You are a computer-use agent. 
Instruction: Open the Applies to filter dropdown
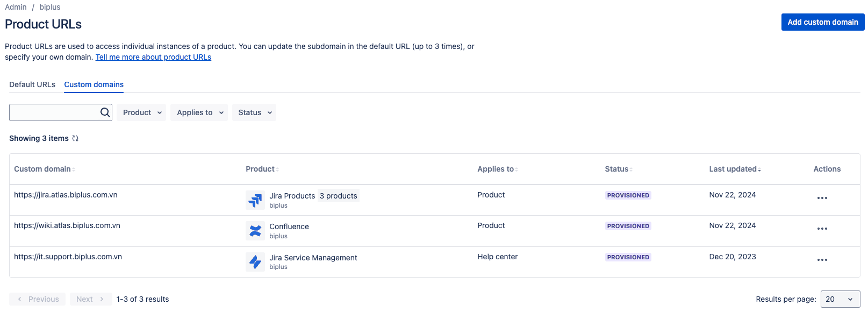pos(199,112)
